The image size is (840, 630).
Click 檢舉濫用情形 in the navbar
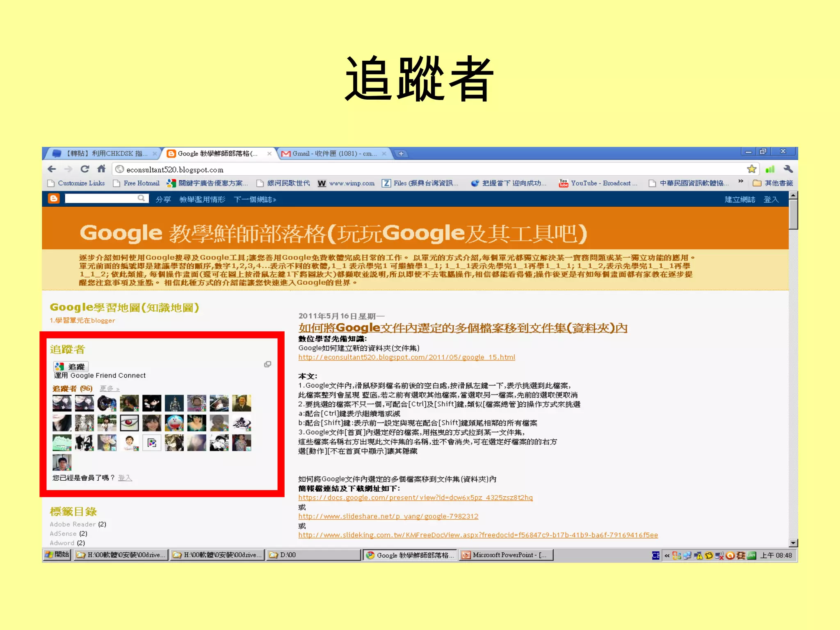coord(202,199)
